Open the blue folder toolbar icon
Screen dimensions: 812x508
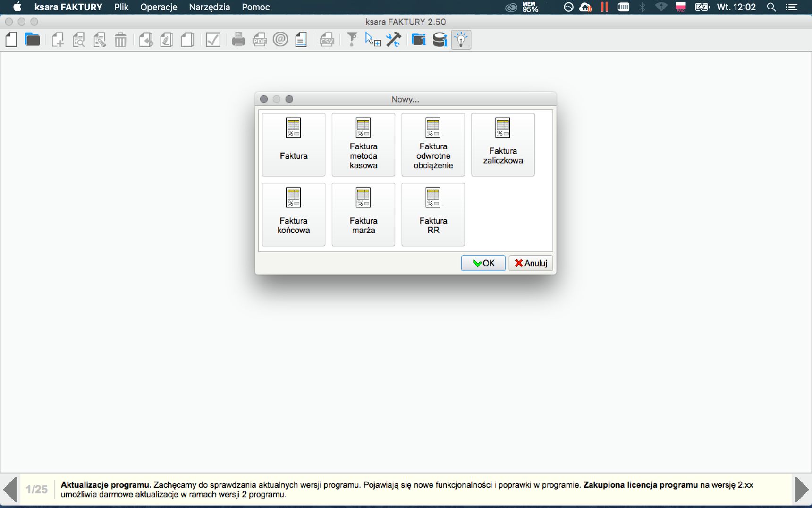coord(32,40)
